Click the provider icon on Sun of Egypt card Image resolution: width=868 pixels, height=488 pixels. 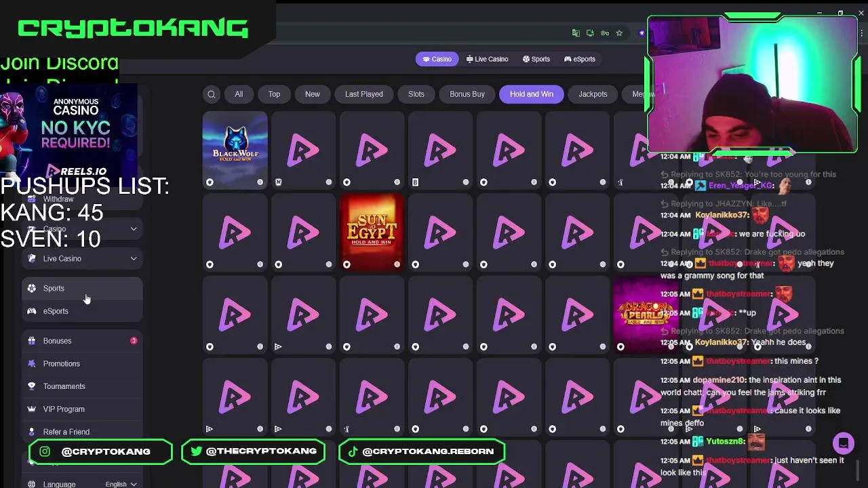(347, 264)
